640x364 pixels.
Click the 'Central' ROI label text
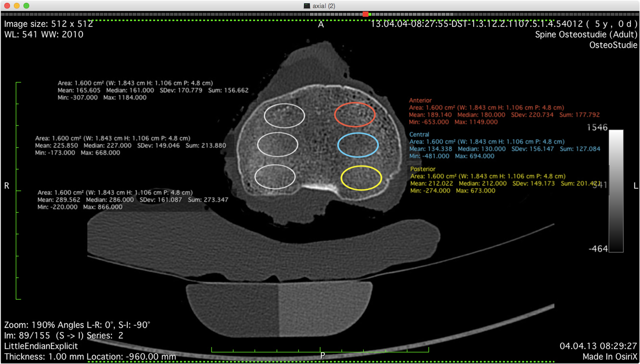[x=419, y=134]
